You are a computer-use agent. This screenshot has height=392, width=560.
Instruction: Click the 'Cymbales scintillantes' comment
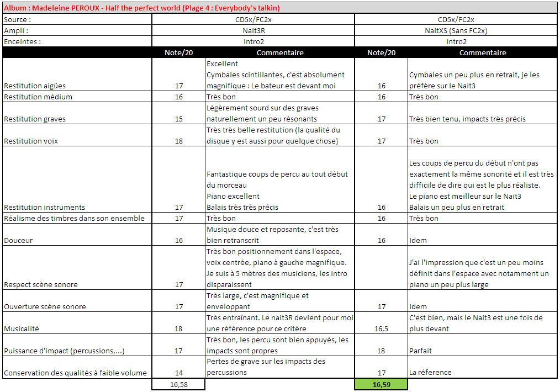click(x=279, y=74)
